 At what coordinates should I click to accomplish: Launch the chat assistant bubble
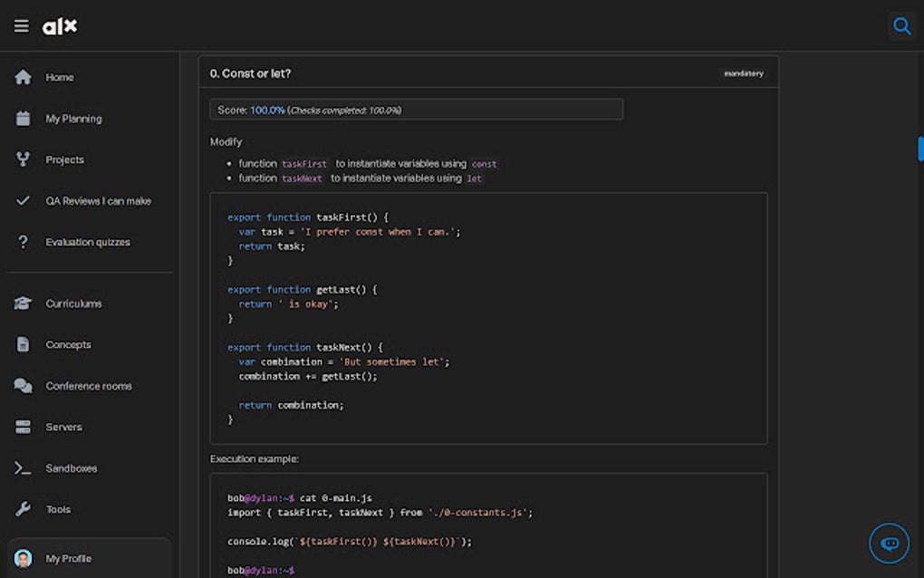[x=888, y=542]
